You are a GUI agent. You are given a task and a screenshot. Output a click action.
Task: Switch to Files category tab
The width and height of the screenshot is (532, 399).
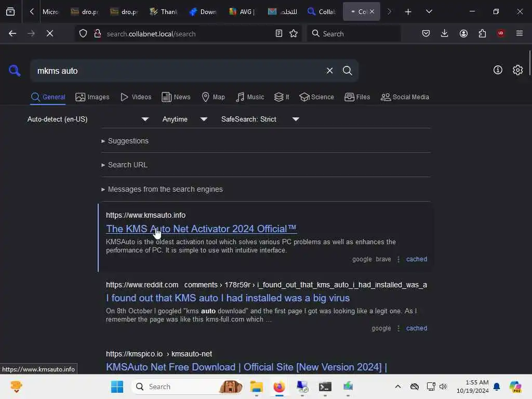(357, 97)
